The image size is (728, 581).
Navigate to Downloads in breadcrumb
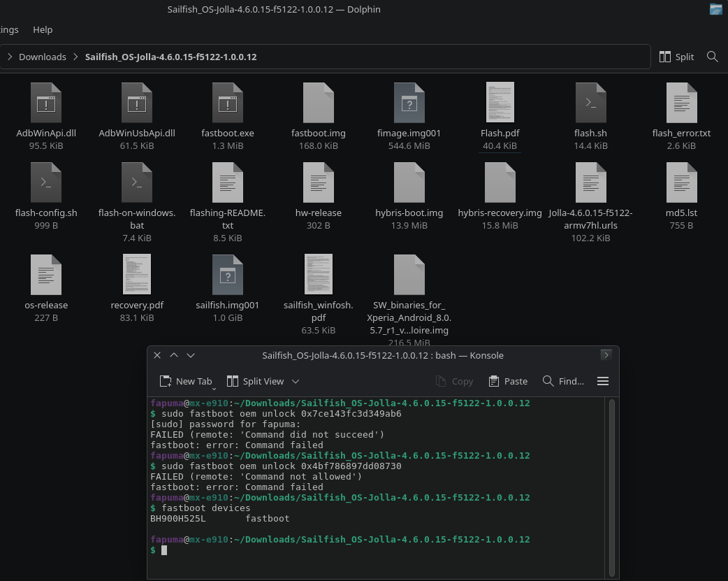(42, 57)
